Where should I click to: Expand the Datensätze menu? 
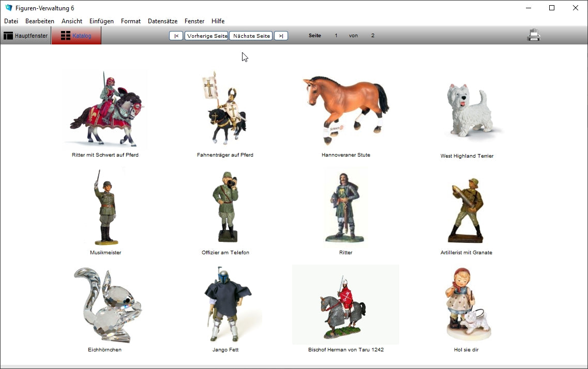(x=162, y=21)
